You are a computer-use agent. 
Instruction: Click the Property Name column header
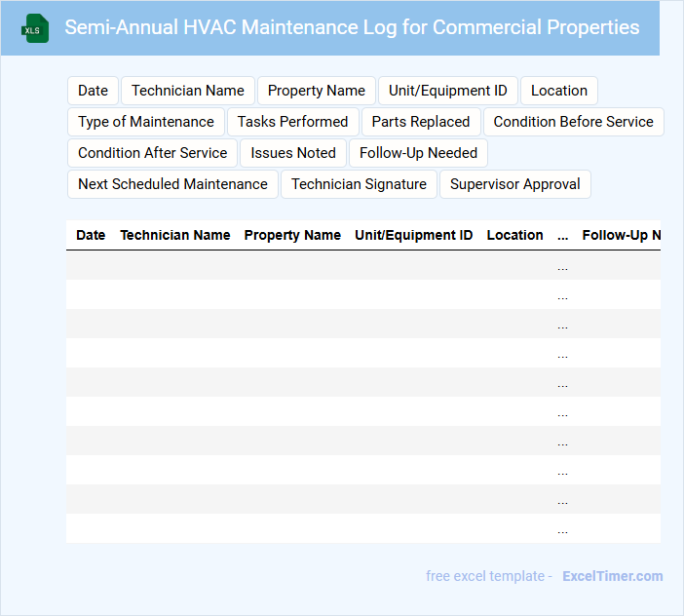(x=292, y=235)
